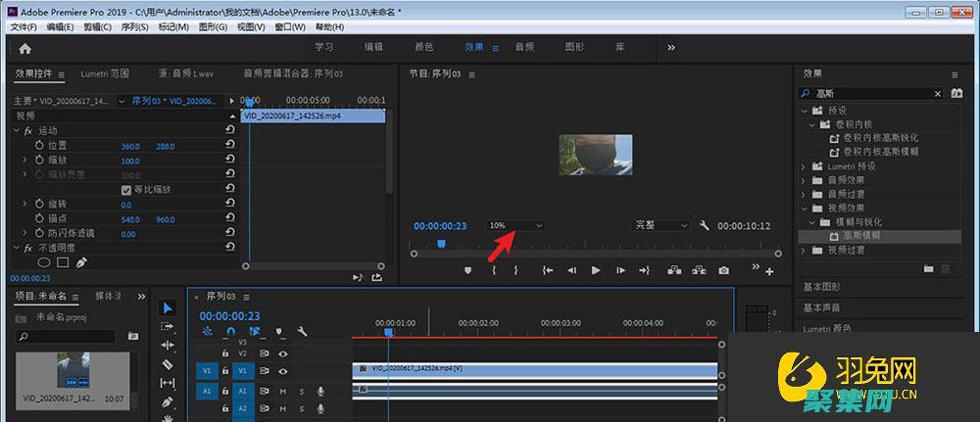Click the Export Frame camera icon
Viewport: 980px width, 422px height.
point(723,270)
